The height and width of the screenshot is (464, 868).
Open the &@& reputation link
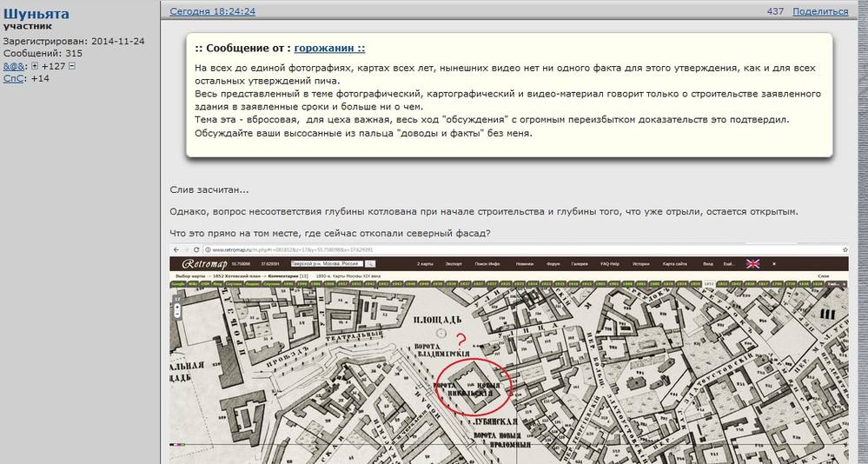pos(13,66)
